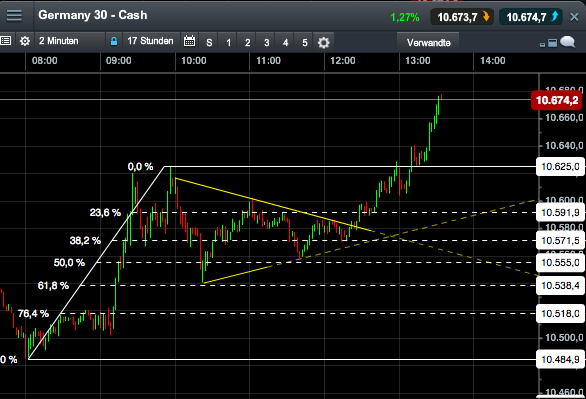Select the red 10.674,2 current price label

(556, 100)
